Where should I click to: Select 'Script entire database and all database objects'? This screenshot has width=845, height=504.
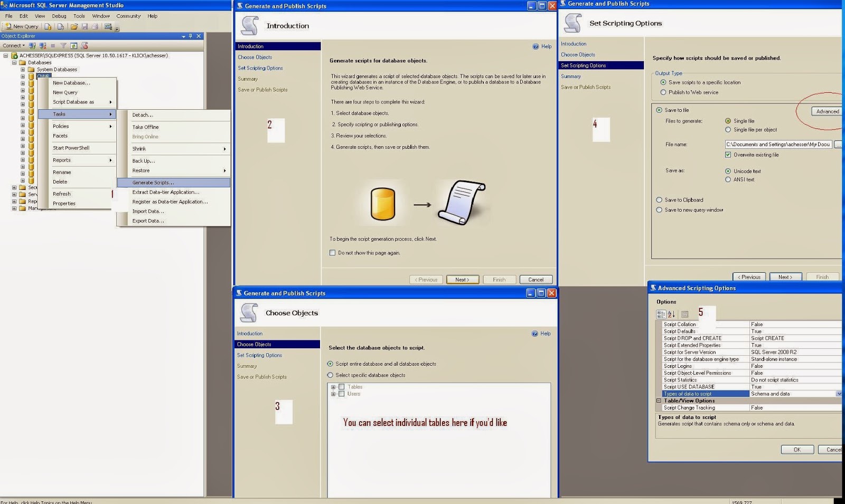click(x=331, y=364)
